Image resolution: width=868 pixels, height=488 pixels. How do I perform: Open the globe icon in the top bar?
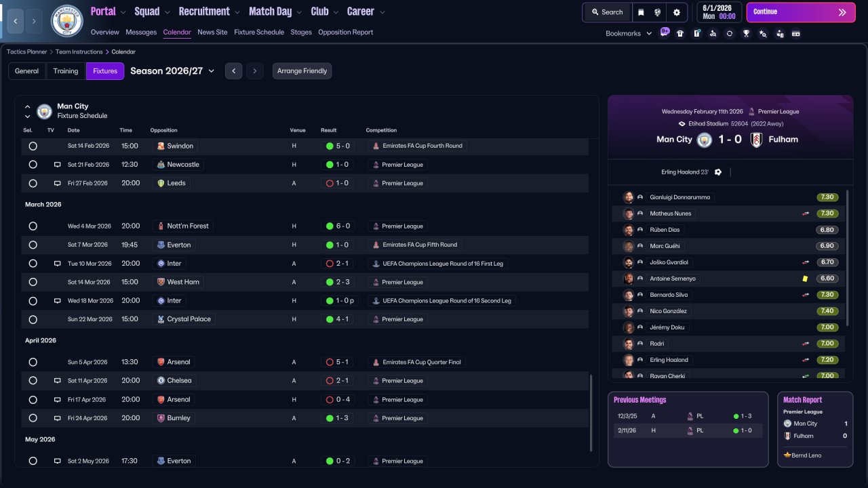(x=658, y=12)
